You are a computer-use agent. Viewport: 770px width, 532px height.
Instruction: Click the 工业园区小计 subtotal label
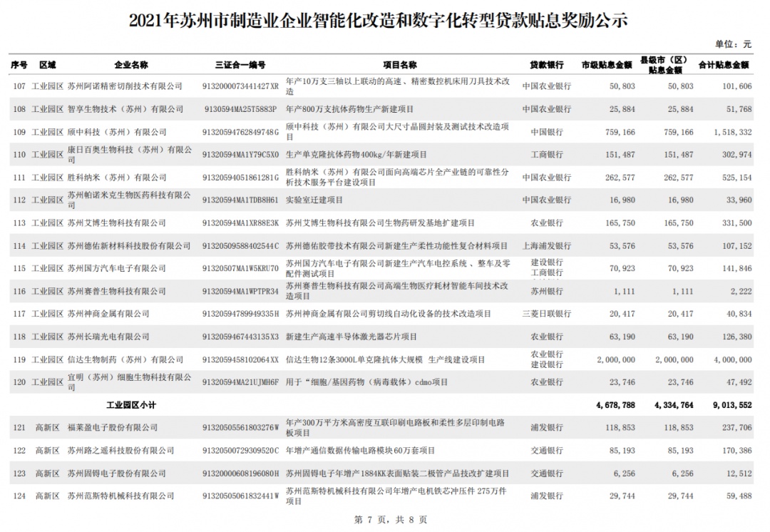pyautogui.click(x=131, y=405)
